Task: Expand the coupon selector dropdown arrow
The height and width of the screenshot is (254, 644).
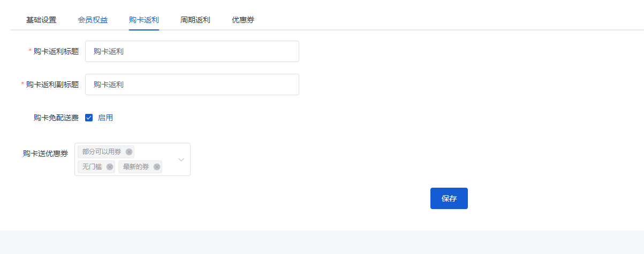Action: click(x=181, y=159)
